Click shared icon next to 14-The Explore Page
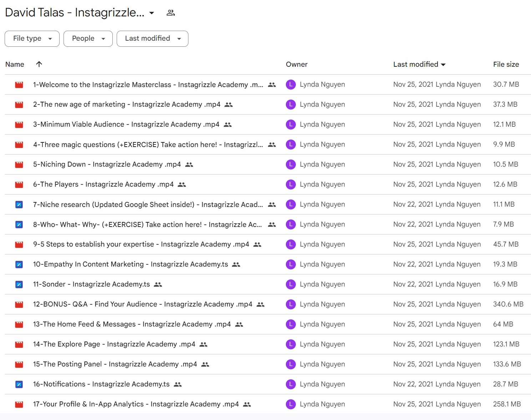 click(x=203, y=344)
